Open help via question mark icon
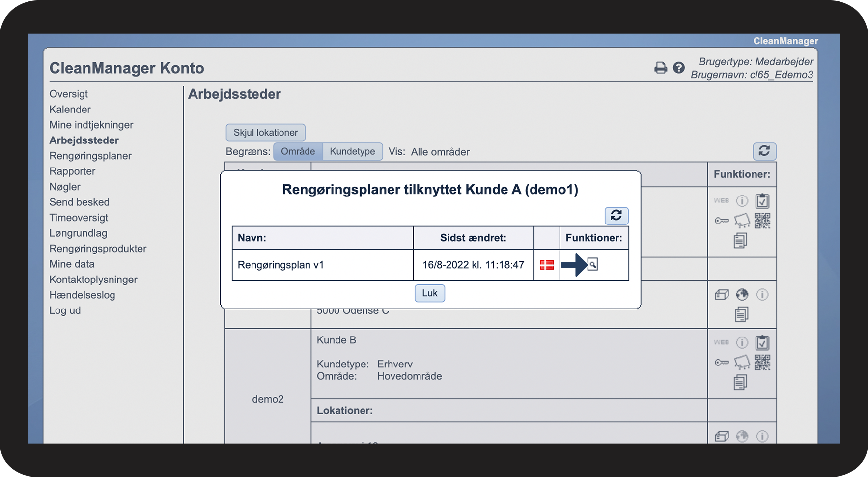Viewport: 868px width, 477px height. 678,68
